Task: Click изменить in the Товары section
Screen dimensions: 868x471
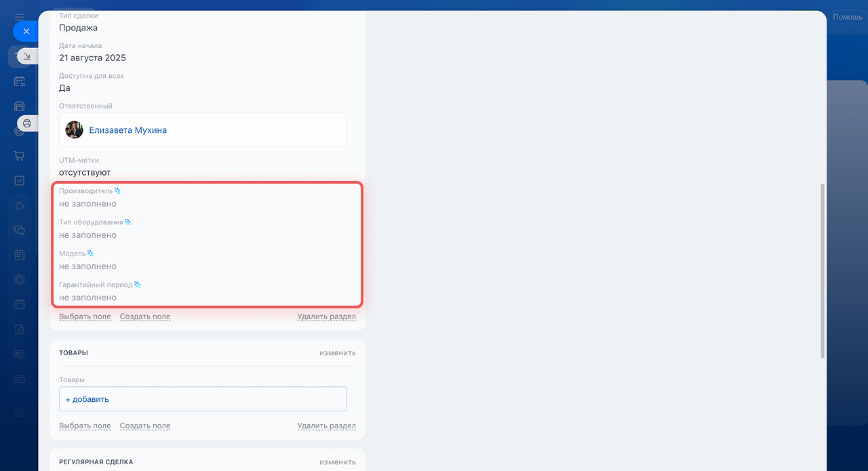Action: coord(338,353)
